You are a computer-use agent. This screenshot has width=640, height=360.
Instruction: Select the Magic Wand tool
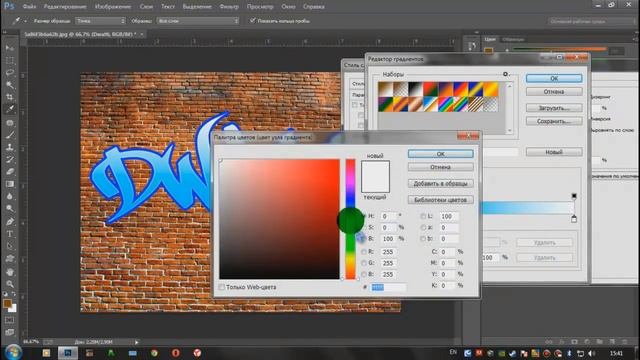click(x=10, y=85)
